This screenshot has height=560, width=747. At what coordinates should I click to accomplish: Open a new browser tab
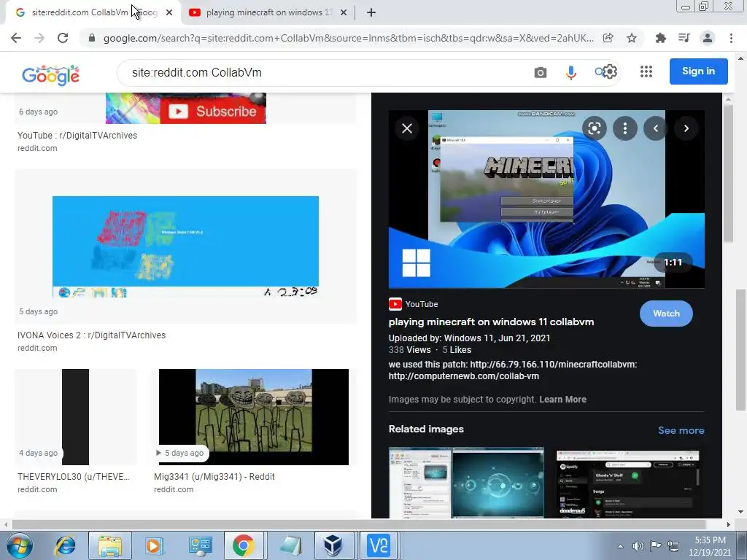[x=371, y=13]
